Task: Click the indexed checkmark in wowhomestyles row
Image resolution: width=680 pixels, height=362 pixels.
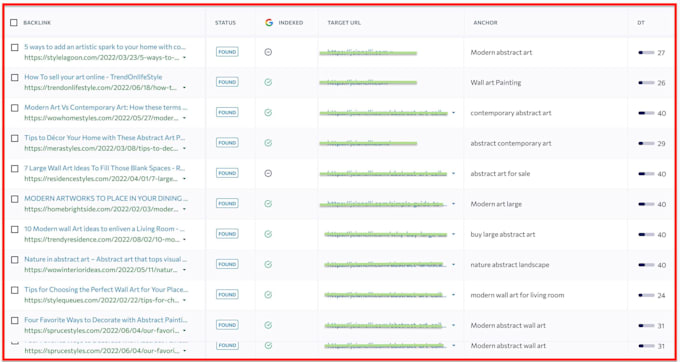Action: [x=268, y=113]
